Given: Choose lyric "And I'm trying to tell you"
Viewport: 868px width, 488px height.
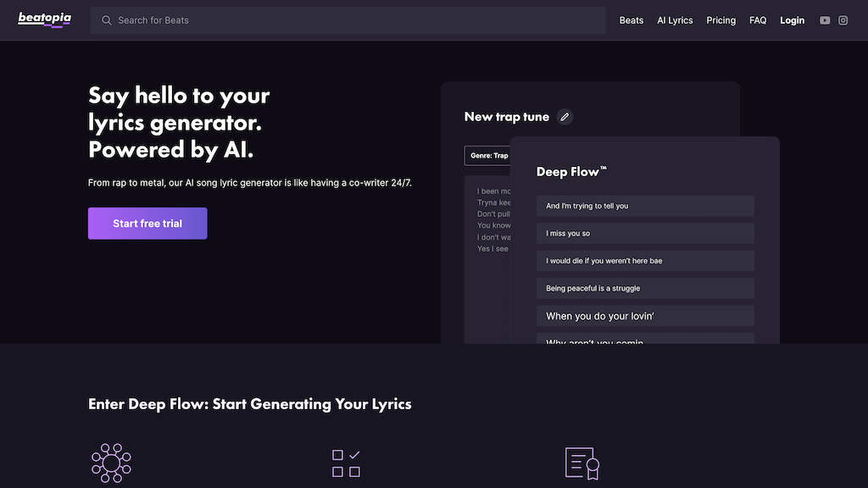Looking at the screenshot, I should (645, 206).
